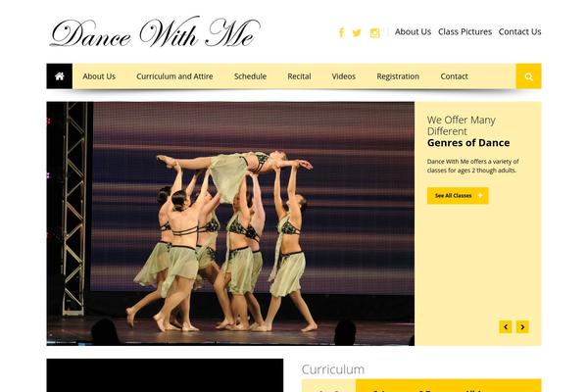Click the dancers slideshow image

click(x=230, y=223)
